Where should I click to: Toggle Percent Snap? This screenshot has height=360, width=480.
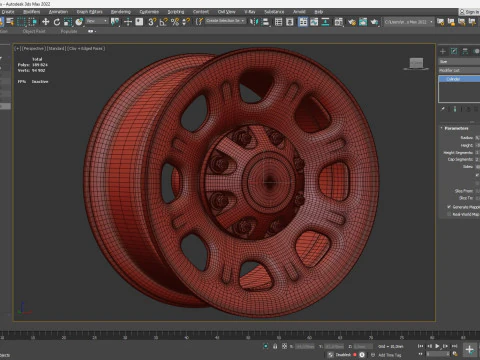pyautogui.click(x=175, y=22)
